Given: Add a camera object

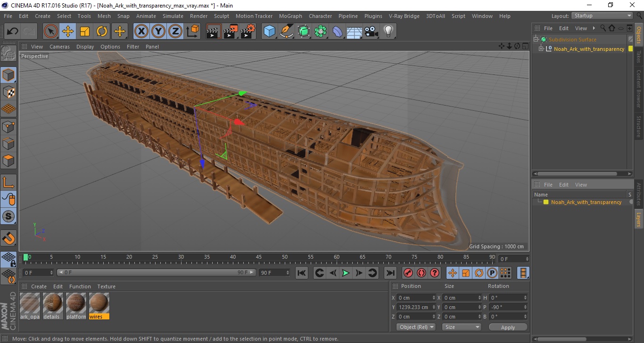Looking at the screenshot, I should [x=372, y=32].
